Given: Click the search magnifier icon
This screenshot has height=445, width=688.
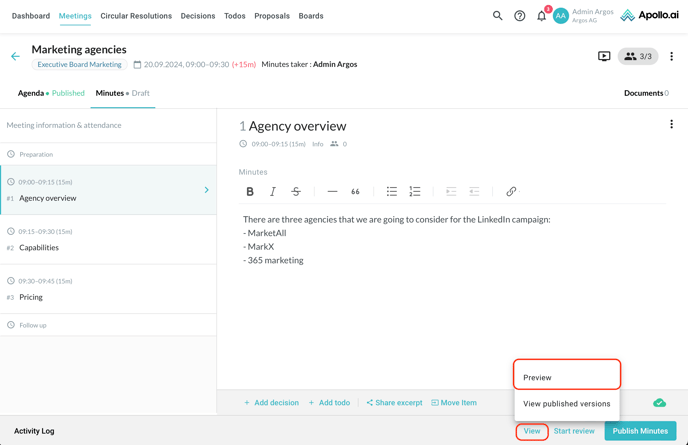Looking at the screenshot, I should pos(497,16).
